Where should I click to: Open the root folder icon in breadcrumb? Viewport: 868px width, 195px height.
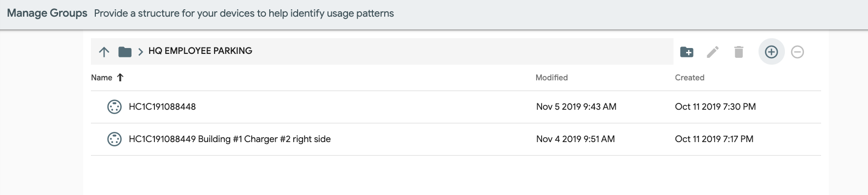tap(125, 51)
